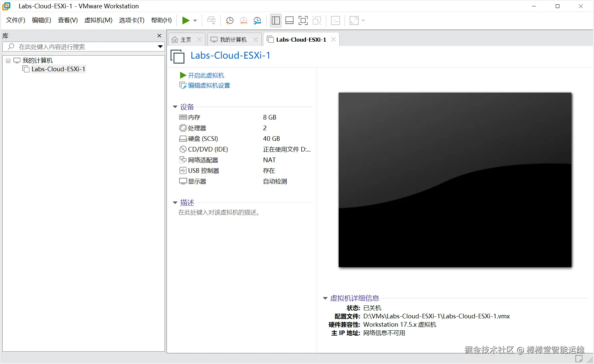Click the NAT network adapter value
594x364 pixels.
click(x=269, y=160)
